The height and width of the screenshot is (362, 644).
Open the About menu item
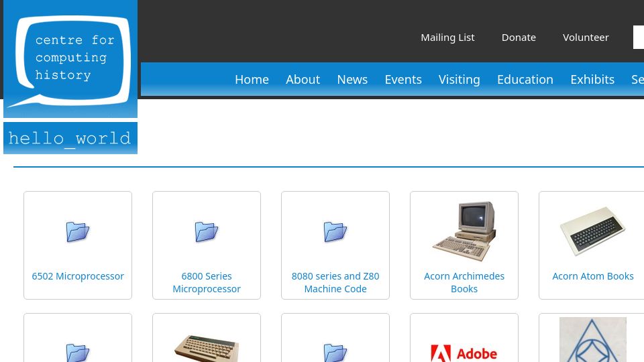click(x=303, y=79)
